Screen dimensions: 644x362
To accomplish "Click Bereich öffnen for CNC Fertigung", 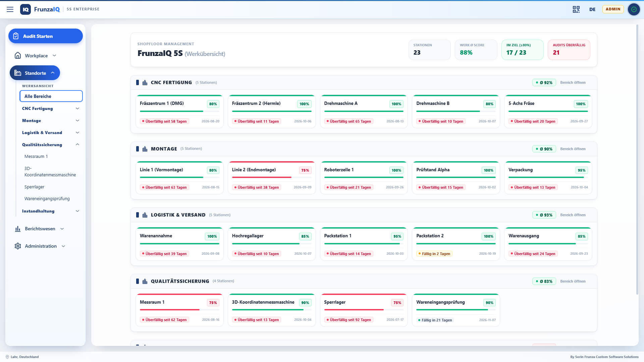I will (573, 82).
